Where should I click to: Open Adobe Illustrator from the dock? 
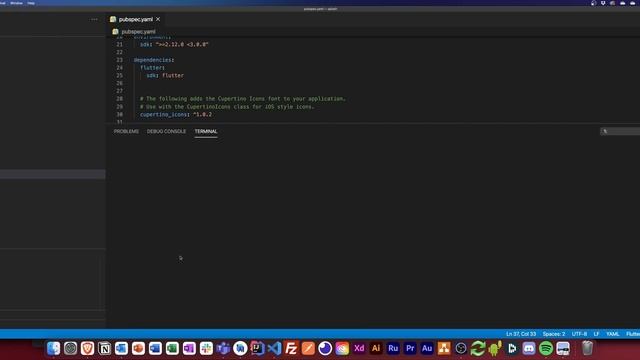(376, 348)
